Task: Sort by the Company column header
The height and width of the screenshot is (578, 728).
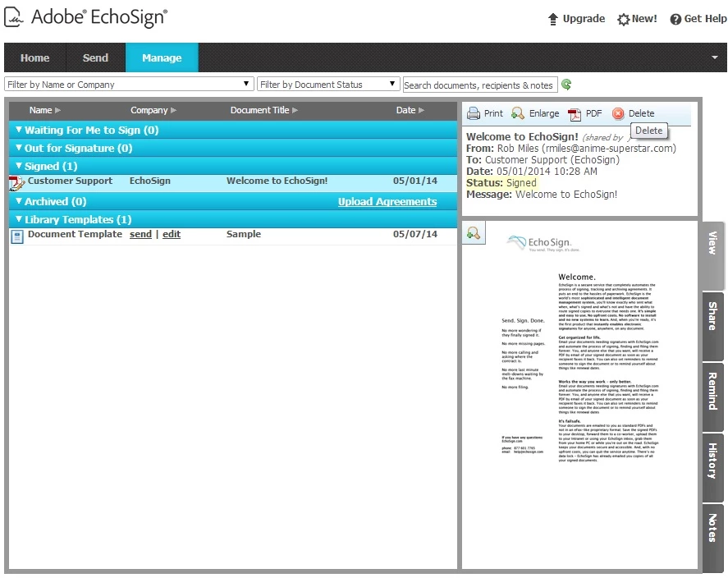Action: tap(153, 110)
